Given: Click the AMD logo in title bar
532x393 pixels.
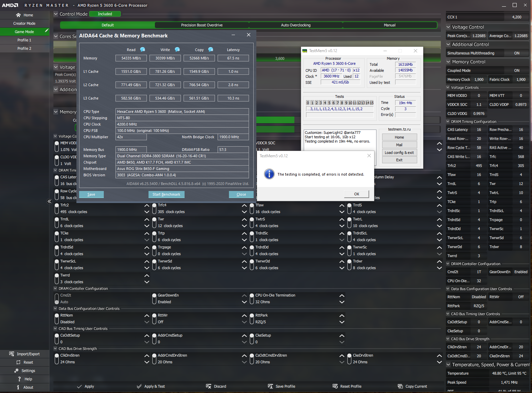Looking at the screenshot, I should [10, 5].
